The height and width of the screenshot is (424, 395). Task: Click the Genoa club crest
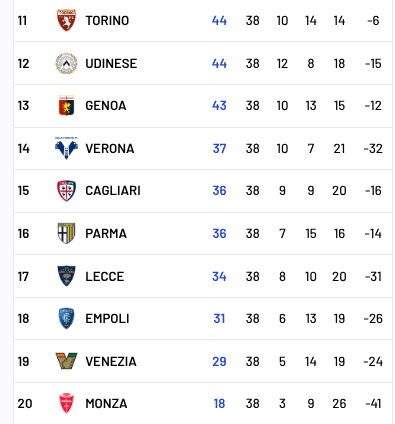pyautogui.click(x=66, y=106)
